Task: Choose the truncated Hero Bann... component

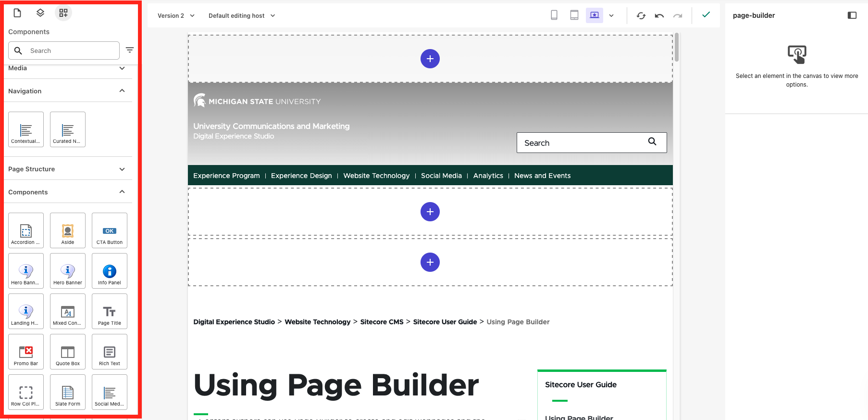Action: (26, 271)
